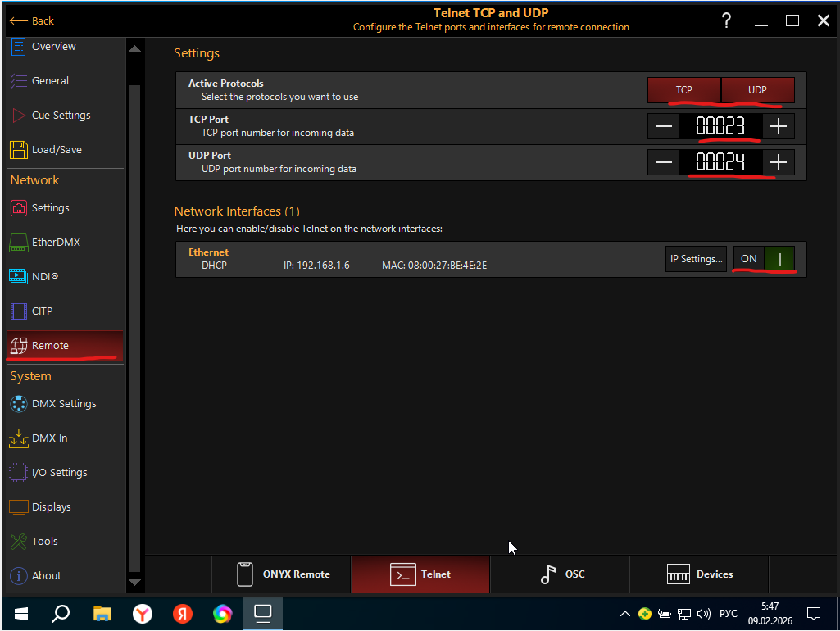
Task: Toggle the TCP active protocol
Action: (x=683, y=89)
